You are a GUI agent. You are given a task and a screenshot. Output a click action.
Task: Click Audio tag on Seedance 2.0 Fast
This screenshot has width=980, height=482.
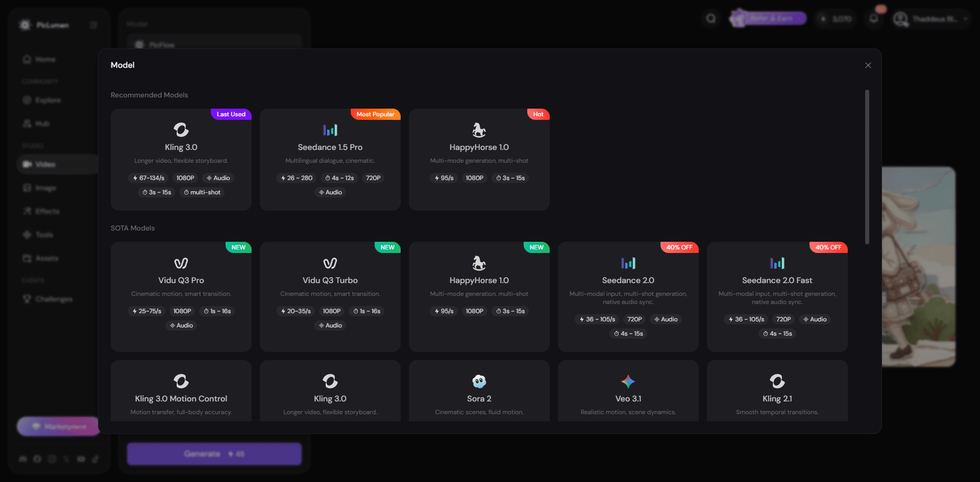click(x=815, y=319)
